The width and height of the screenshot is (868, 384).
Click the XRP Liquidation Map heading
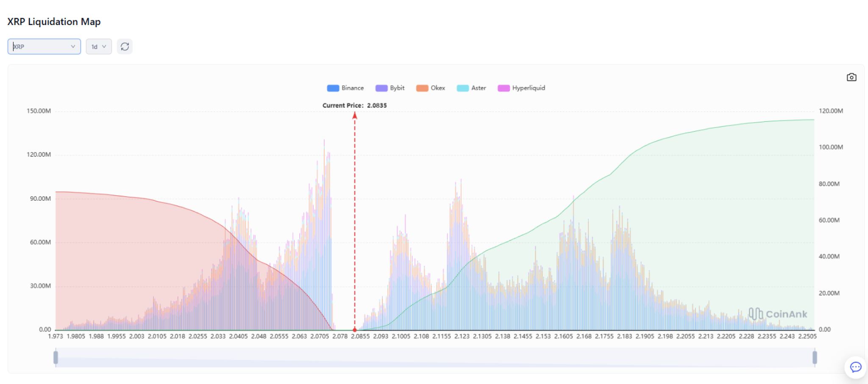(54, 22)
